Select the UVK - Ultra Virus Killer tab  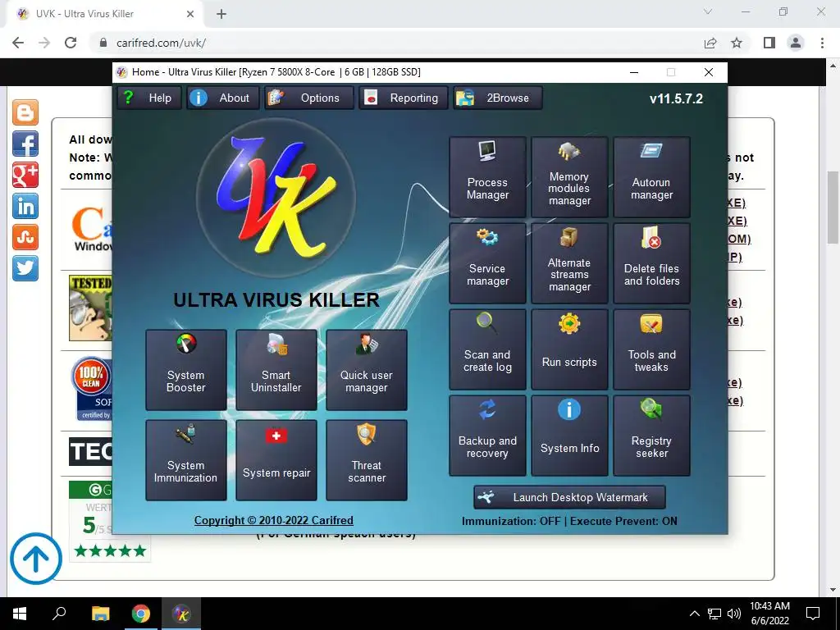(105, 14)
